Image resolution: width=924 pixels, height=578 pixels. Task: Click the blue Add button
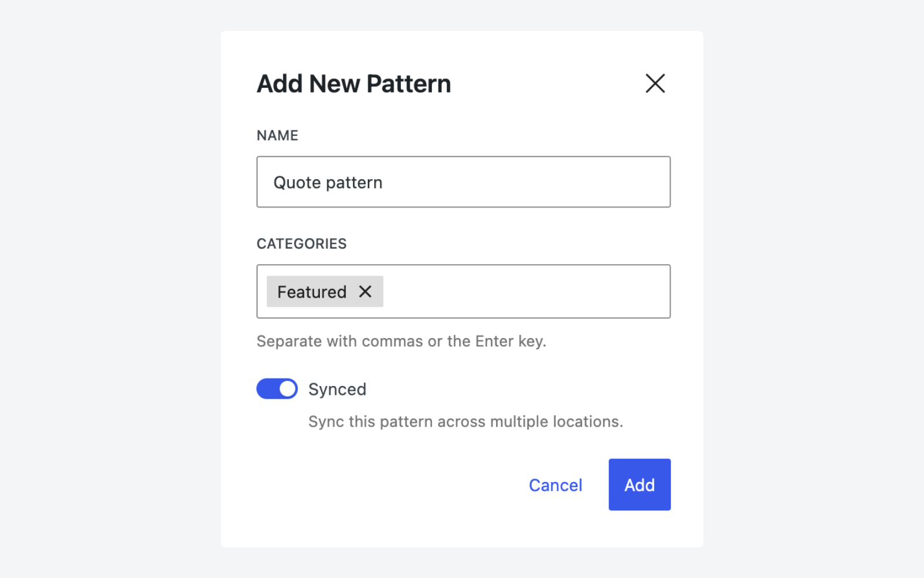639,484
